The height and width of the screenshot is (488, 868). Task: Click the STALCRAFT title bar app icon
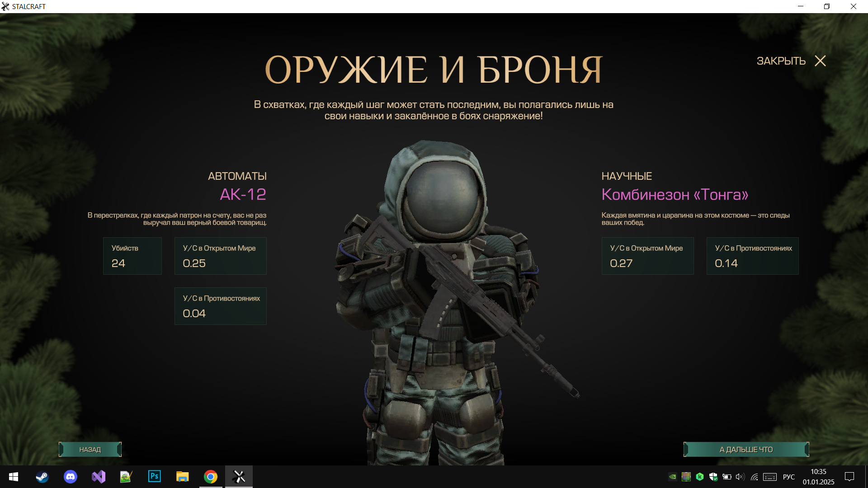tap(5, 6)
